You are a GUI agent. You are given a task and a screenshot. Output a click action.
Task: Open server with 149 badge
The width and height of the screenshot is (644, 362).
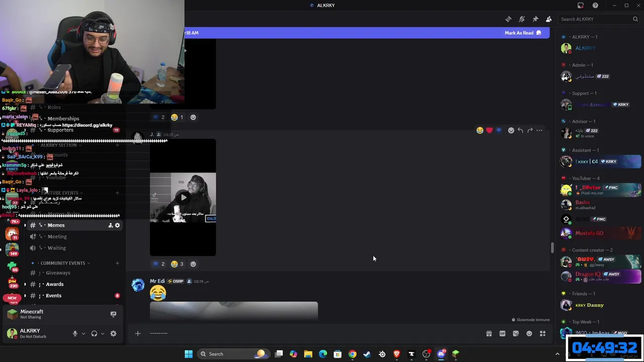12,249
